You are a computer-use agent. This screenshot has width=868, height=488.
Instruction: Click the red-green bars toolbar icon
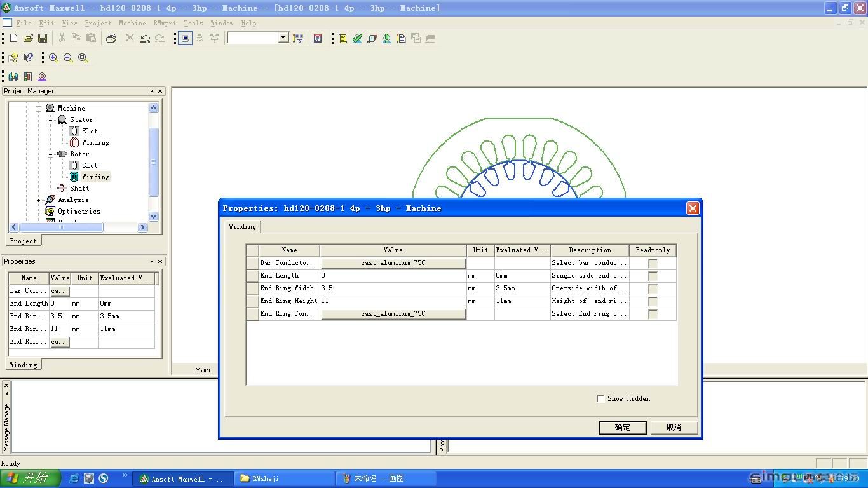tap(28, 76)
